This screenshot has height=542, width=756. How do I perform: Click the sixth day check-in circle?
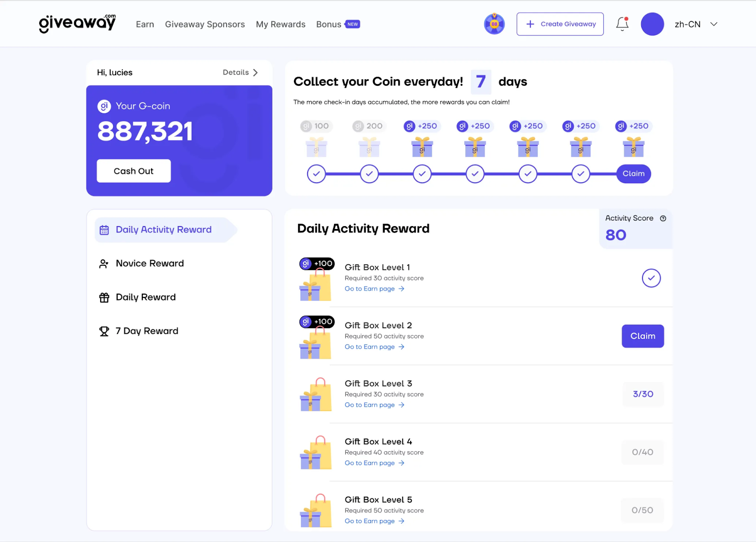[581, 174]
